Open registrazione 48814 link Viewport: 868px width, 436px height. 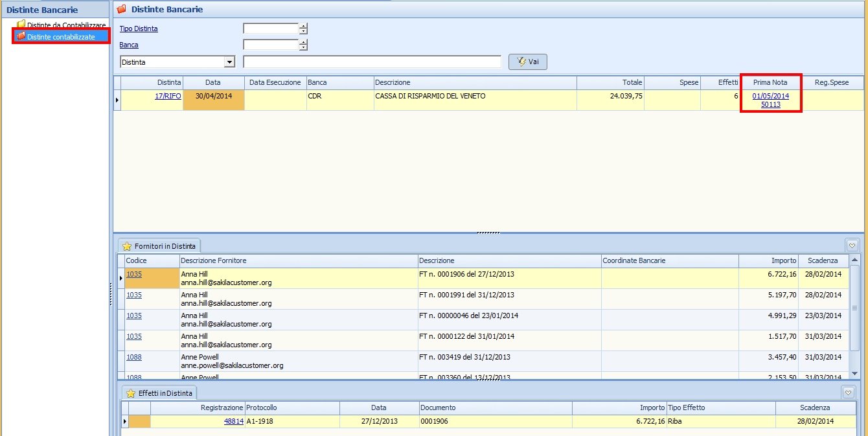tap(233, 421)
